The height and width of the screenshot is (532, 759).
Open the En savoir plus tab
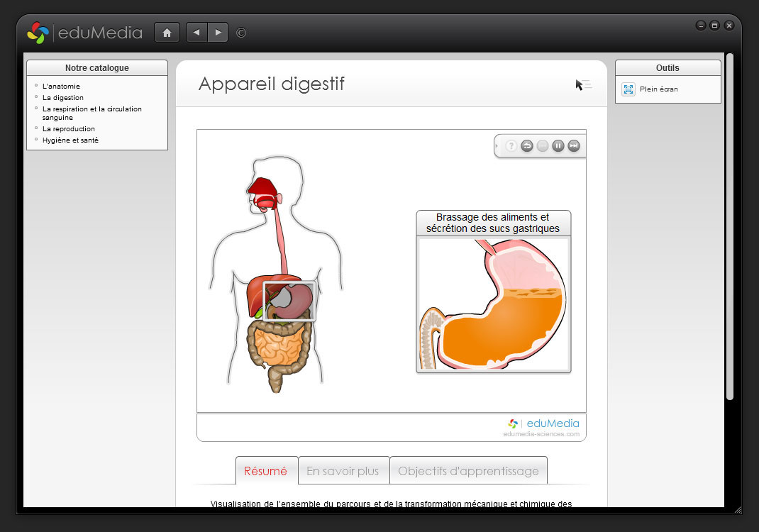pos(343,471)
